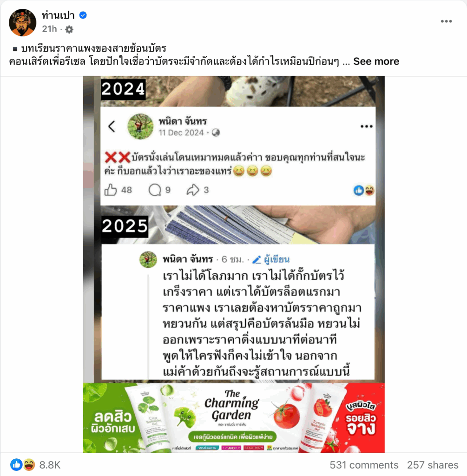This screenshot has height=476, width=467.
Task: Click back arrow in embedded 2024 post
Action: [x=112, y=126]
